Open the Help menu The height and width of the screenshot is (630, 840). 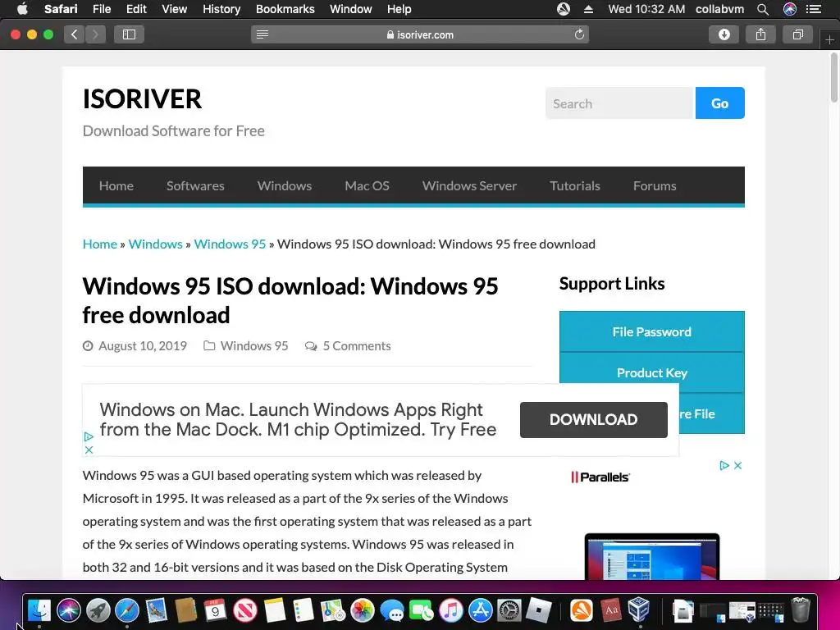click(399, 9)
